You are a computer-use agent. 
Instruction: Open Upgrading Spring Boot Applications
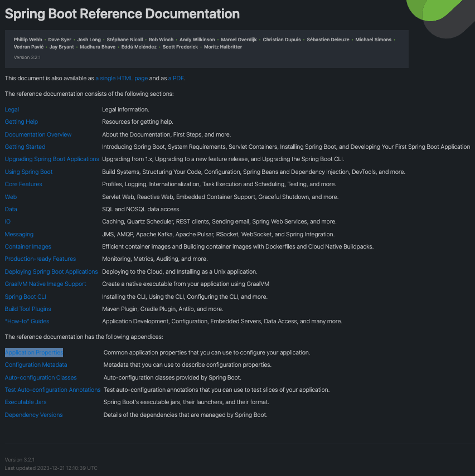pyautogui.click(x=52, y=159)
